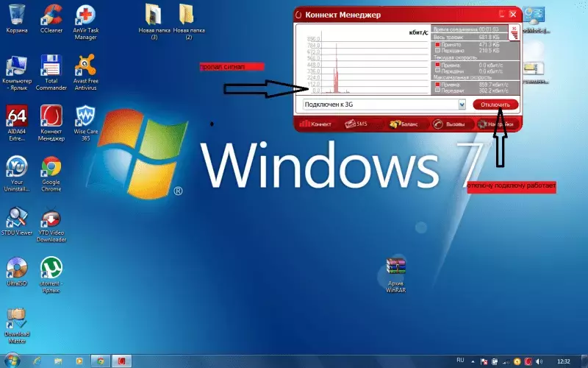Launch Internet Explorer from the taskbar
Image resolution: width=588 pixels, height=368 pixels.
pyautogui.click(x=37, y=361)
